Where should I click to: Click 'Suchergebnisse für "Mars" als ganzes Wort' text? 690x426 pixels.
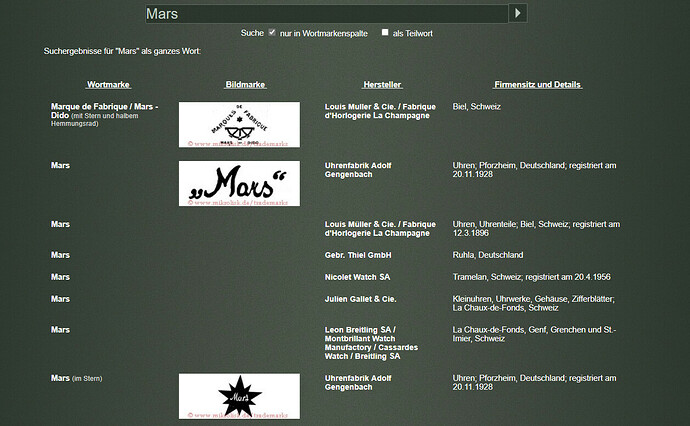click(x=122, y=51)
